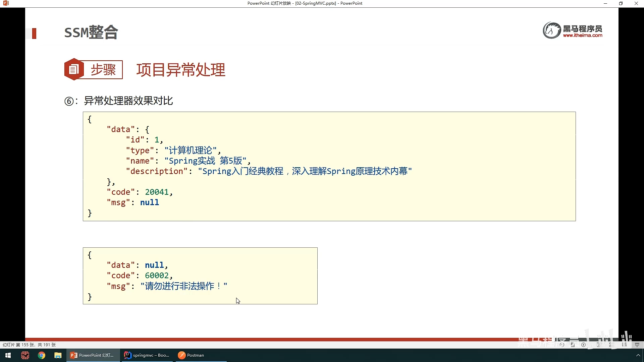Switch to the Postman taskbar window

point(191,355)
